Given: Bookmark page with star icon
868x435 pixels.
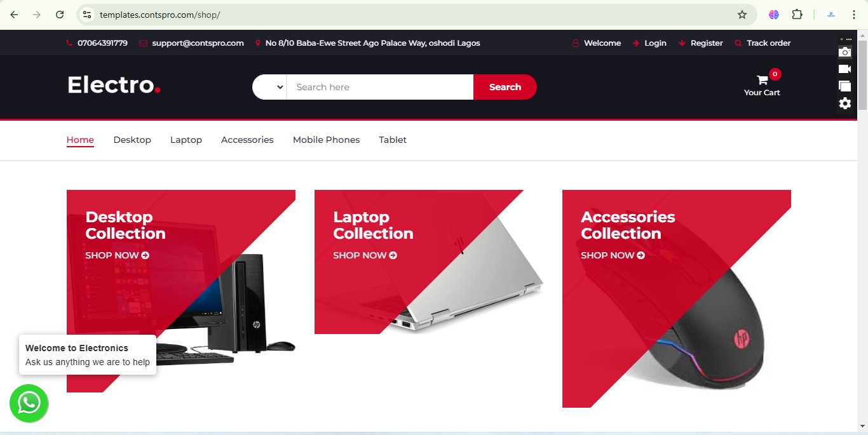Looking at the screenshot, I should [742, 15].
